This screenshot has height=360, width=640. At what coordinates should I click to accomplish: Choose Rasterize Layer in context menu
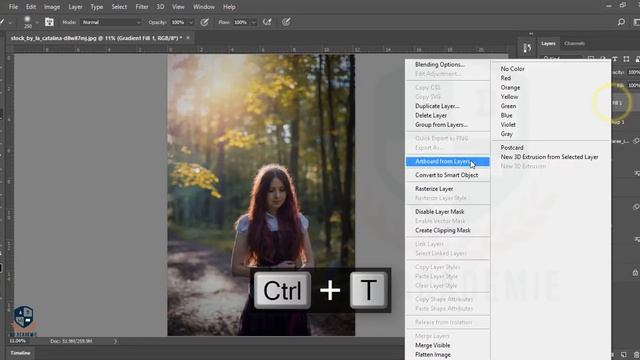434,189
